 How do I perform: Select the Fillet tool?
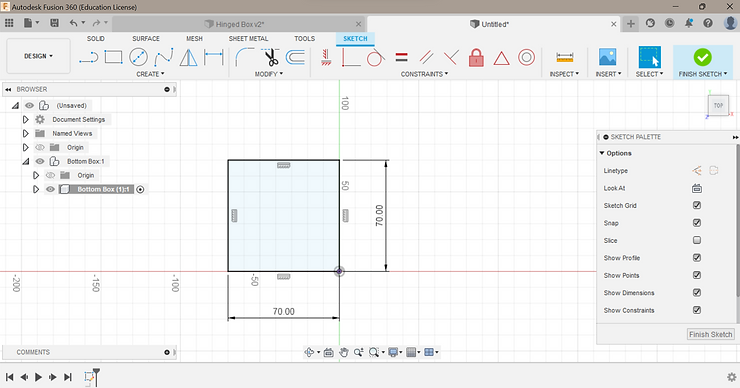(244, 58)
